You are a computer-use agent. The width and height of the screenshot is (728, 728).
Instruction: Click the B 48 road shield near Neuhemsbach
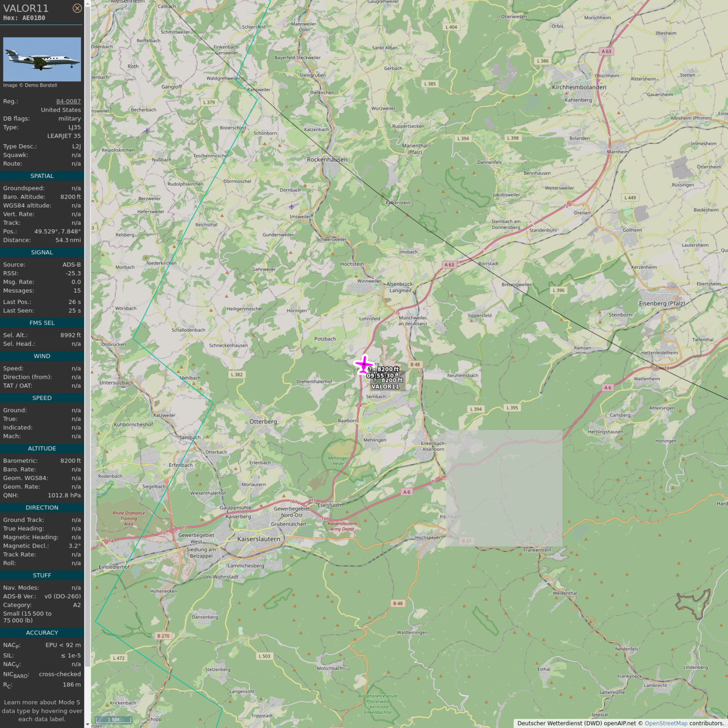click(415, 365)
